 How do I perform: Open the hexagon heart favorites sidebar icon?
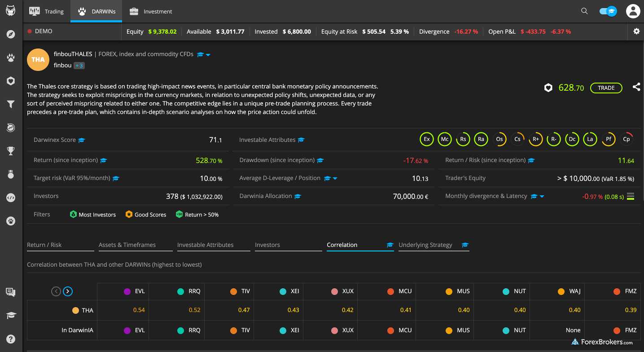(11, 81)
